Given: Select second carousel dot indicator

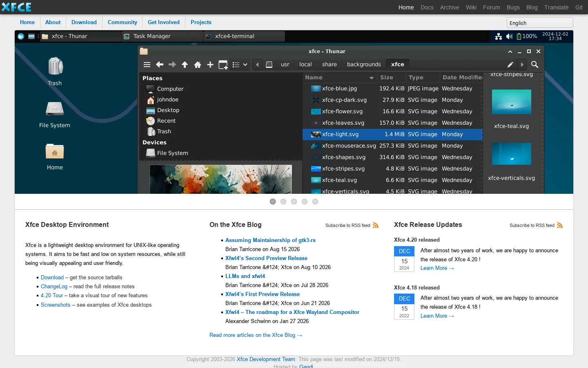Looking at the screenshot, I should pos(283,202).
